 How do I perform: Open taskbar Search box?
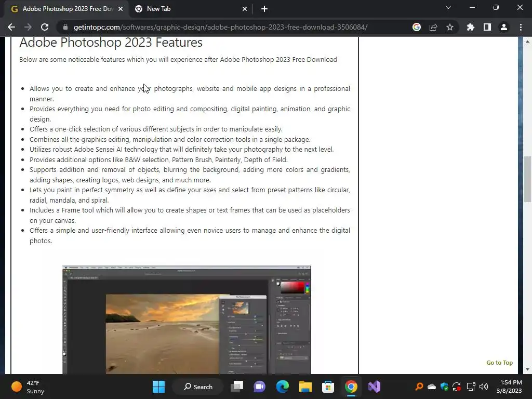[x=198, y=387]
